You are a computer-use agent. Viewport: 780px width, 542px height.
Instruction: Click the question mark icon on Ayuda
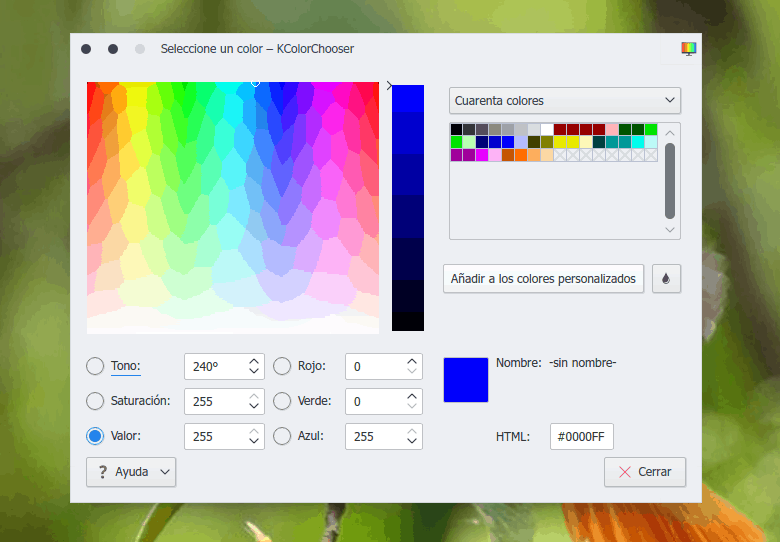(102, 472)
